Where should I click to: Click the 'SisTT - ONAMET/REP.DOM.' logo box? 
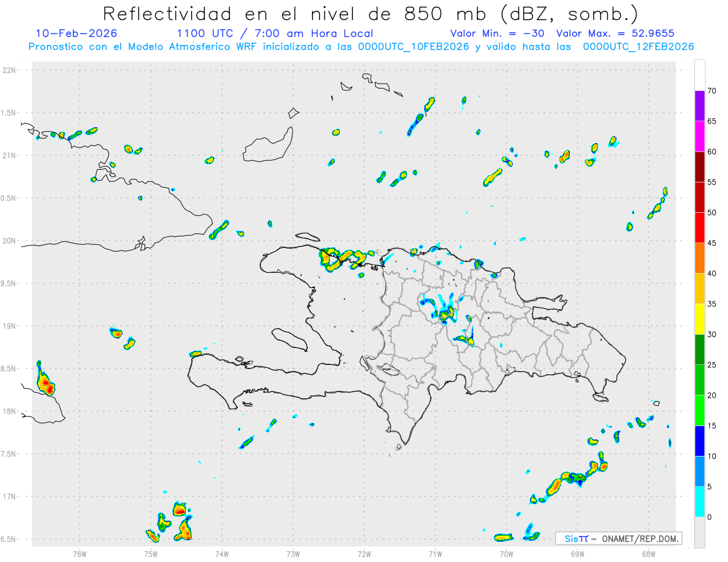pyautogui.click(x=618, y=538)
